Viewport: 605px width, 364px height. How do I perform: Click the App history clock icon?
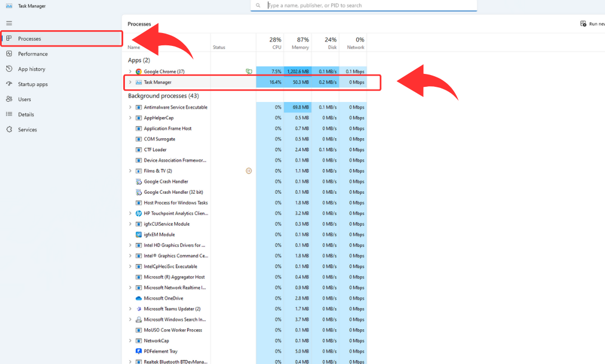9,69
